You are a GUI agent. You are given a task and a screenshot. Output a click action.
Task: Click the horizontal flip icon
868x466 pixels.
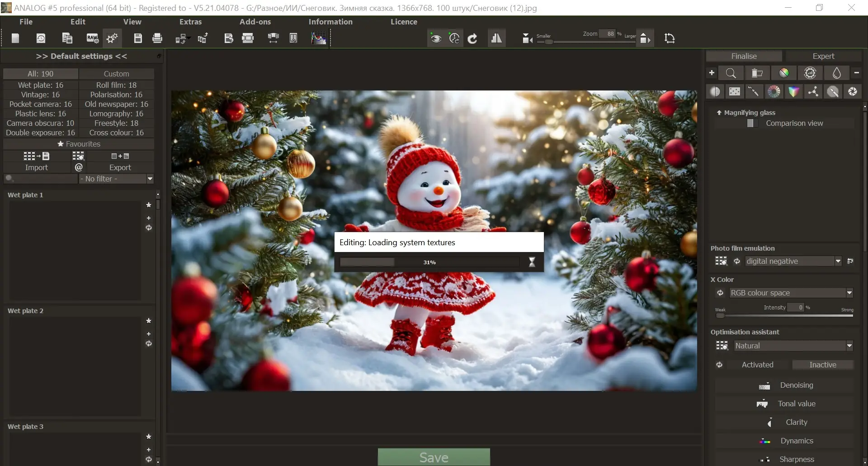coord(497,38)
